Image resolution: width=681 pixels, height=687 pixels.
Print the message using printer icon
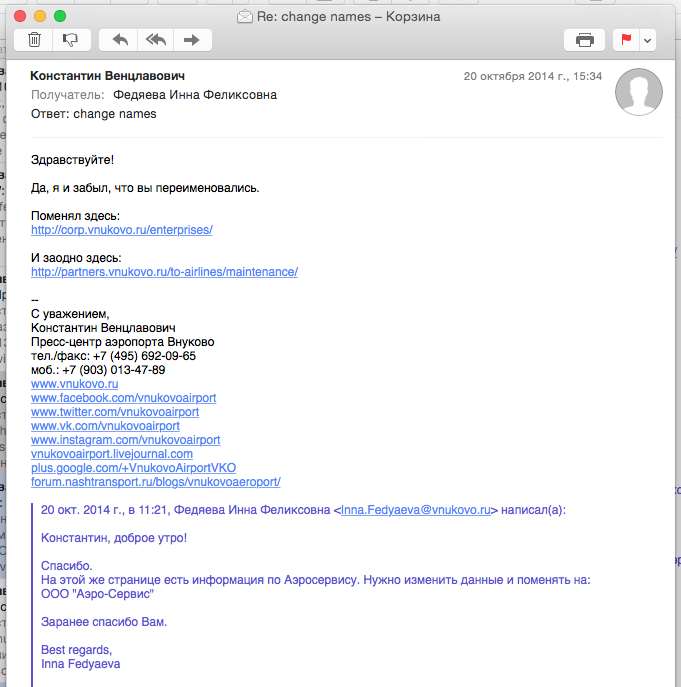coord(585,40)
